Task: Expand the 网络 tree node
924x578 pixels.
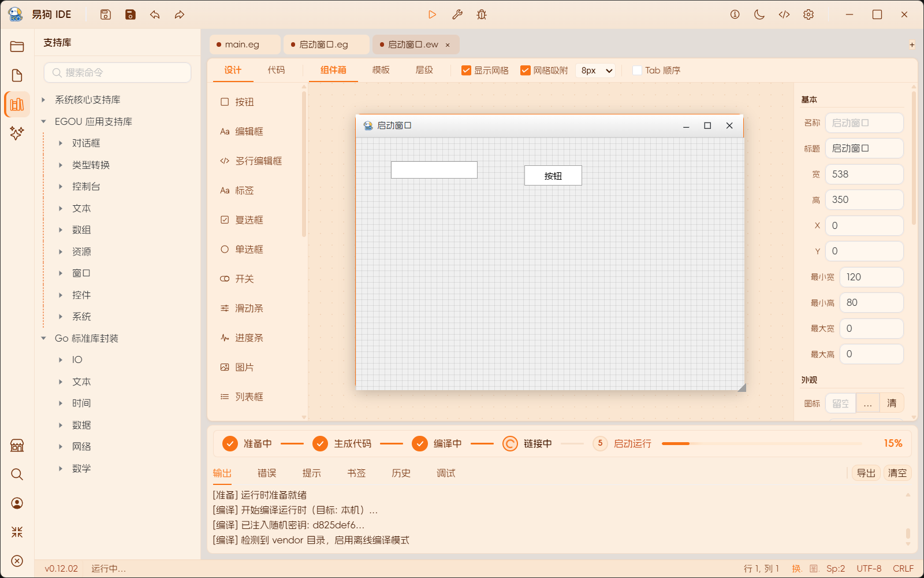Action: point(61,447)
